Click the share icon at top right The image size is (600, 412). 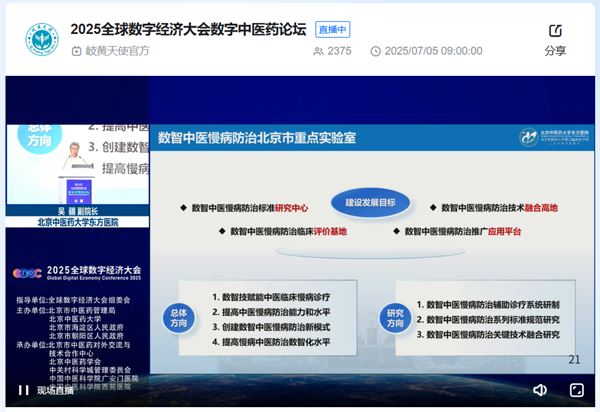click(555, 31)
